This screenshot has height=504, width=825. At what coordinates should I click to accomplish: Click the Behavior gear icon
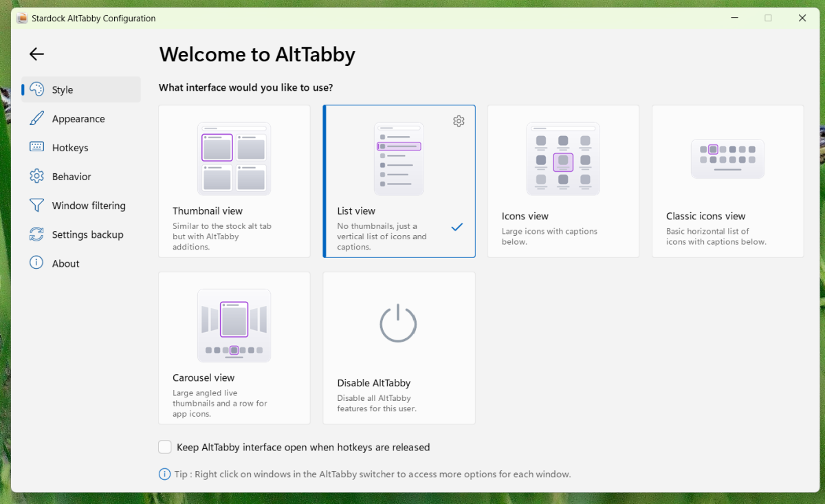pyautogui.click(x=37, y=176)
